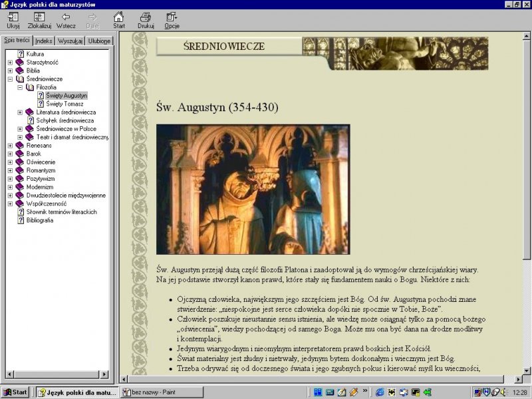
Task: Select the Słownik terminów literackich topic
Action: [x=61, y=212]
